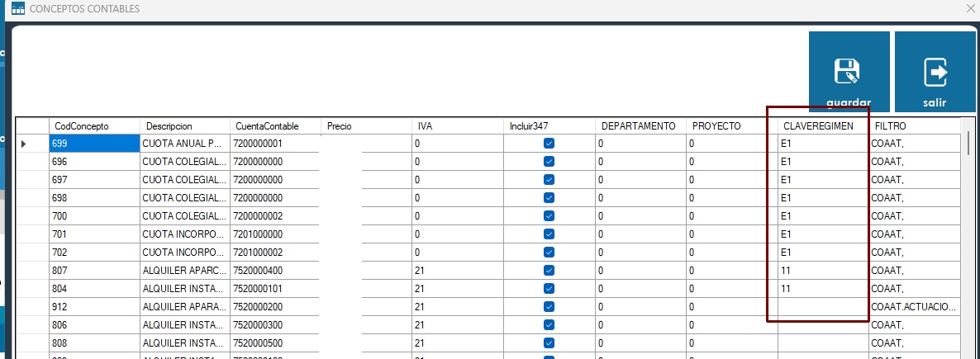Click the CuentaContable column header
980x359 pixels.
coord(275,126)
